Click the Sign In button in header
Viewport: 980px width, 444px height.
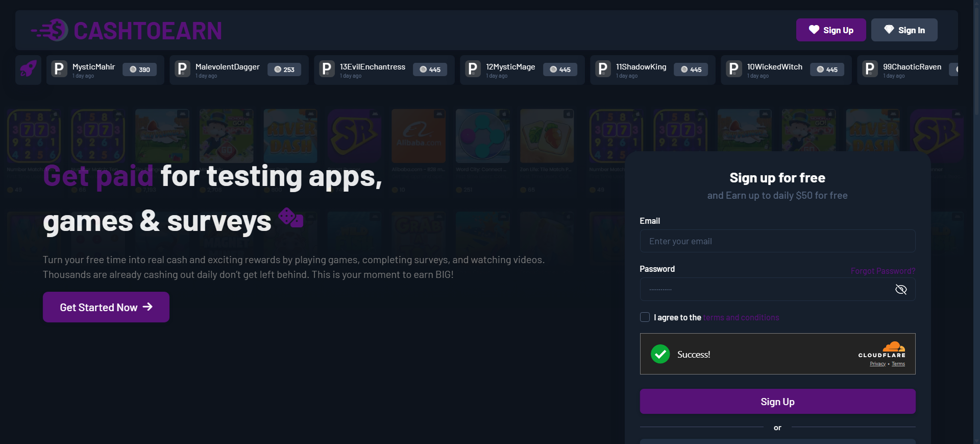[904, 30]
